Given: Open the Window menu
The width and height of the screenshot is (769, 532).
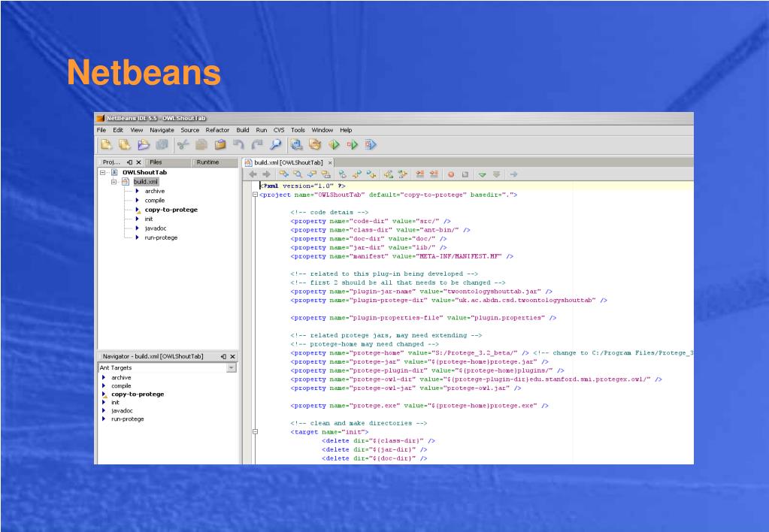Looking at the screenshot, I should pyautogui.click(x=322, y=130).
